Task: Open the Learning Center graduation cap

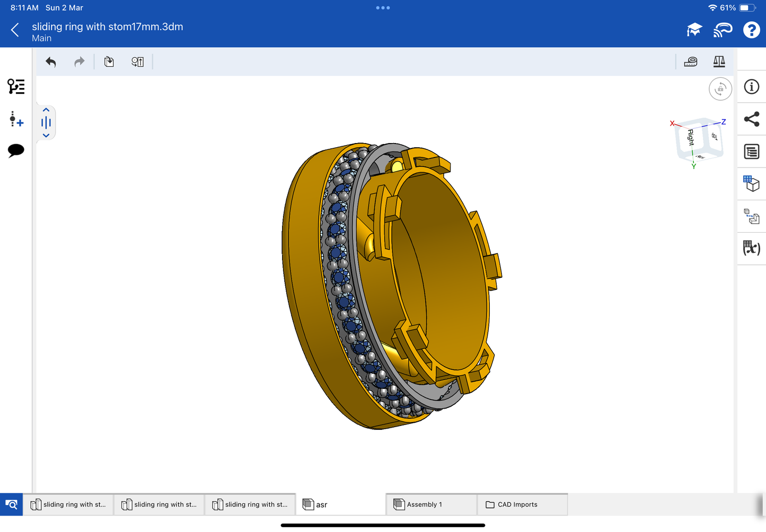Action: 694,30
